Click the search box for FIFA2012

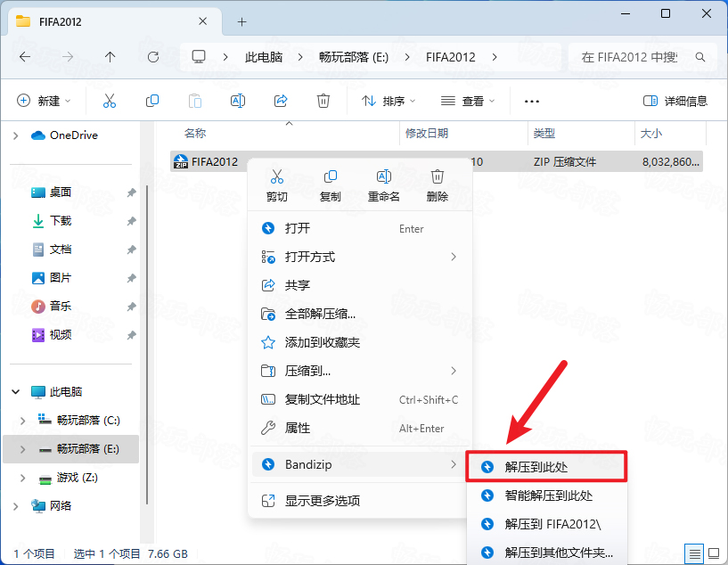coord(642,57)
